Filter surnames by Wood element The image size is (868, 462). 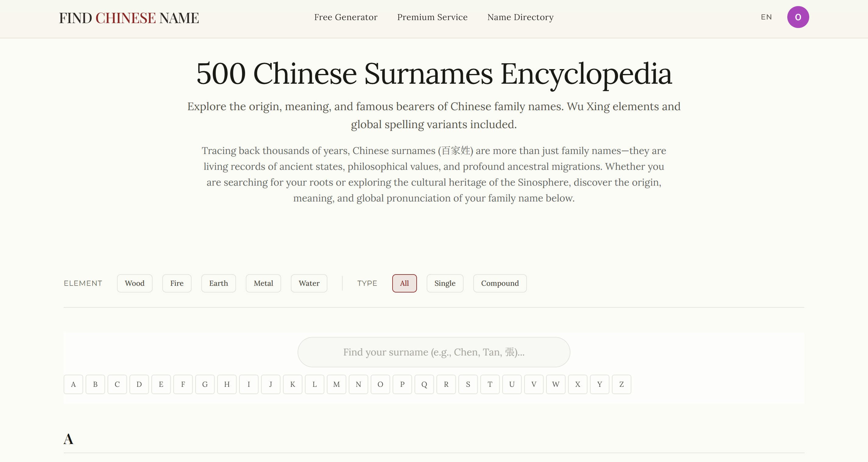pos(134,283)
